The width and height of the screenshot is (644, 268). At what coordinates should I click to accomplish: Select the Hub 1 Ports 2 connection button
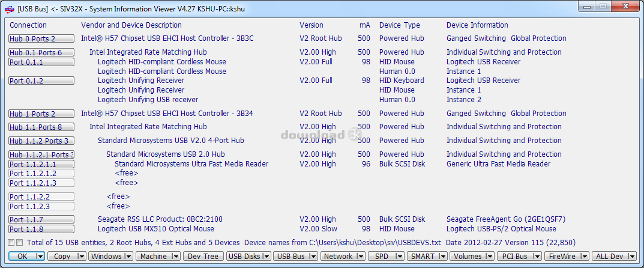click(x=41, y=114)
